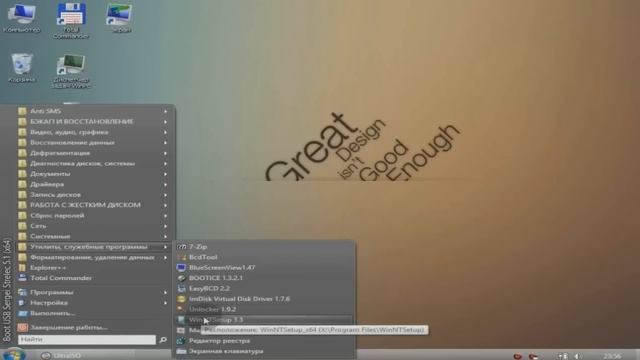Click the Anti SMS folder icon
This screenshot has width=640, height=360.
[x=22, y=111]
